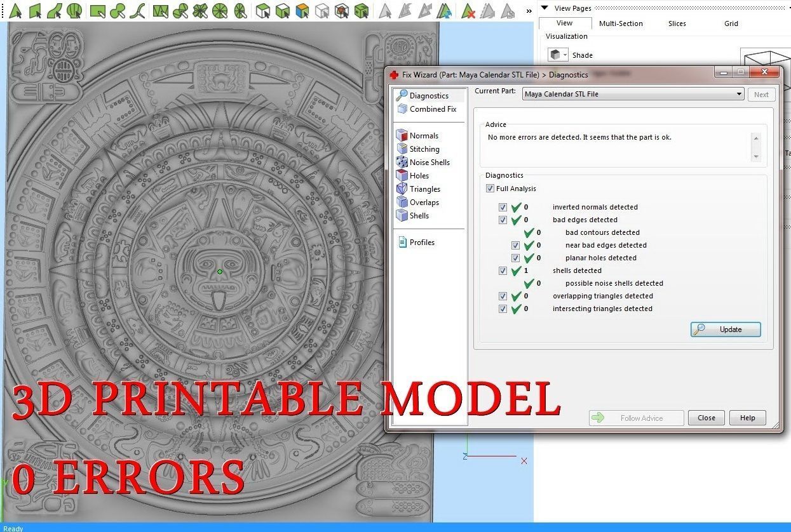This screenshot has width=791, height=532.
Task: Activate the rectangle marking tool
Action: click(x=98, y=11)
